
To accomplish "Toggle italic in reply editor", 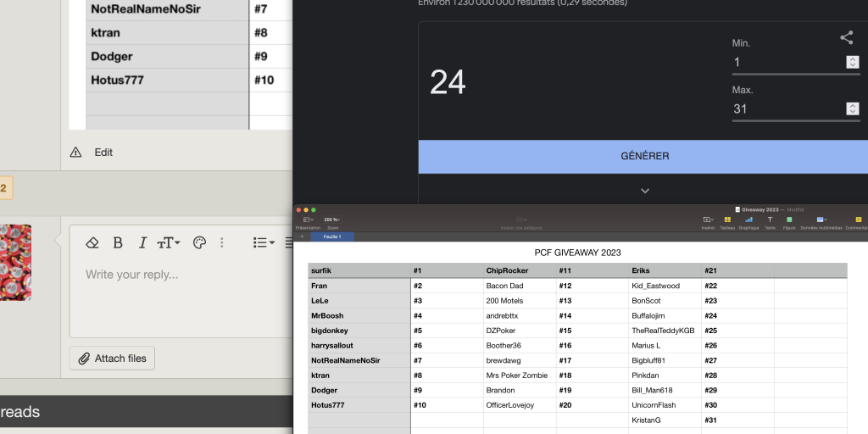I will point(142,242).
